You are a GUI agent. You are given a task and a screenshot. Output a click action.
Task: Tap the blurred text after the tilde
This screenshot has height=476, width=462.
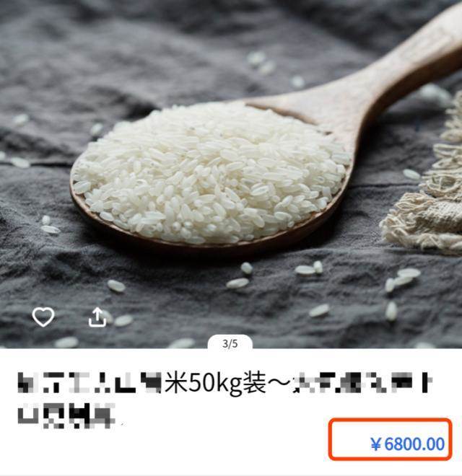pos(362,383)
